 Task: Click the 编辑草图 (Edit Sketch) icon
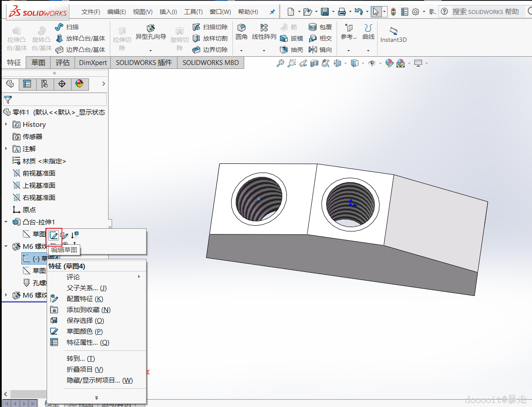(54, 236)
